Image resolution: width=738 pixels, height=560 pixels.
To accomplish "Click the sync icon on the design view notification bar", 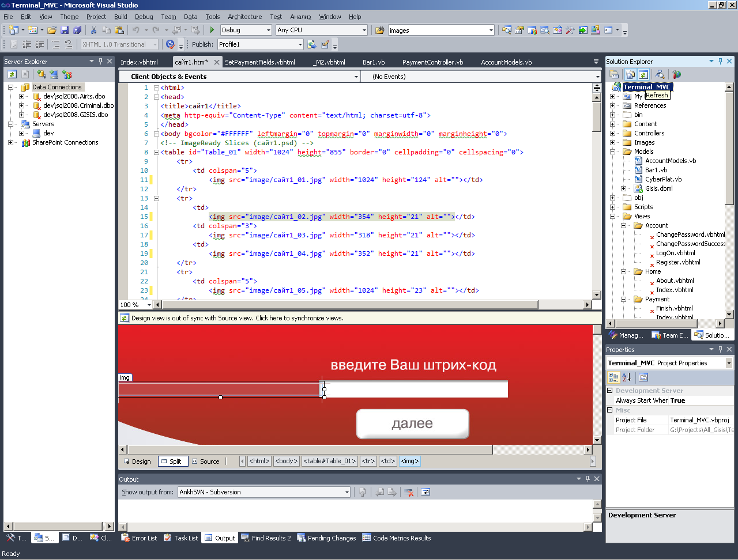I will tap(124, 317).
